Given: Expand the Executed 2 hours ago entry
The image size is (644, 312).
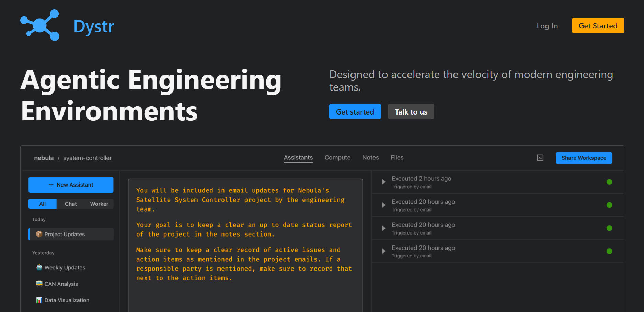Looking at the screenshot, I should (383, 182).
